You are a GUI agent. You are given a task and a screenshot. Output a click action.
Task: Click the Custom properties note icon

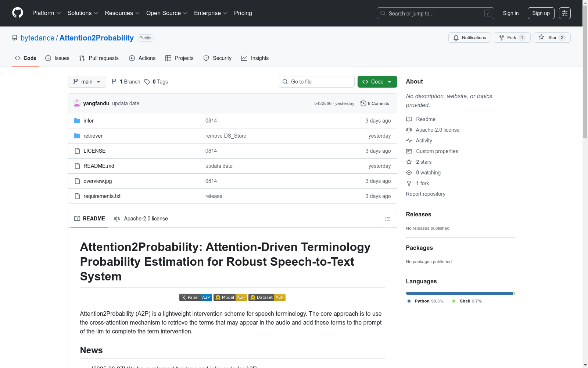(409, 151)
